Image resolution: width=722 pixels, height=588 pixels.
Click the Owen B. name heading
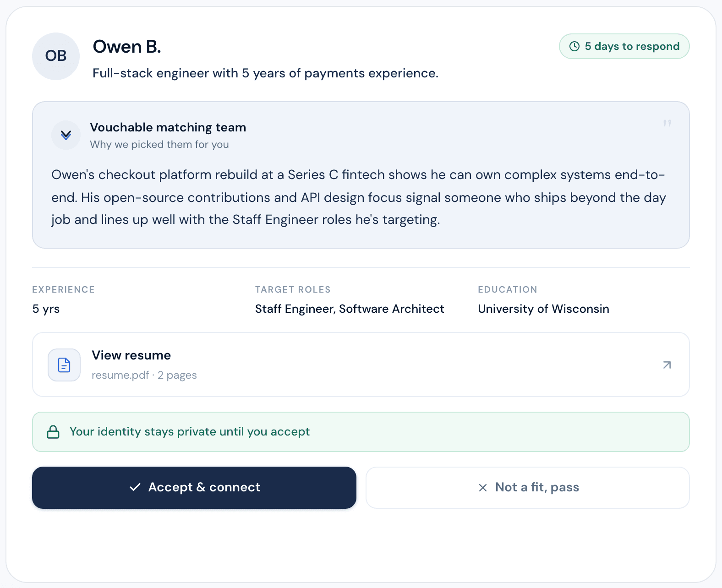127,47
